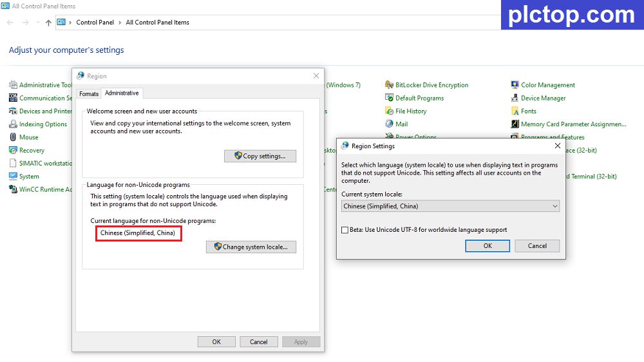Open recent locations dropdown arrow

(38, 23)
